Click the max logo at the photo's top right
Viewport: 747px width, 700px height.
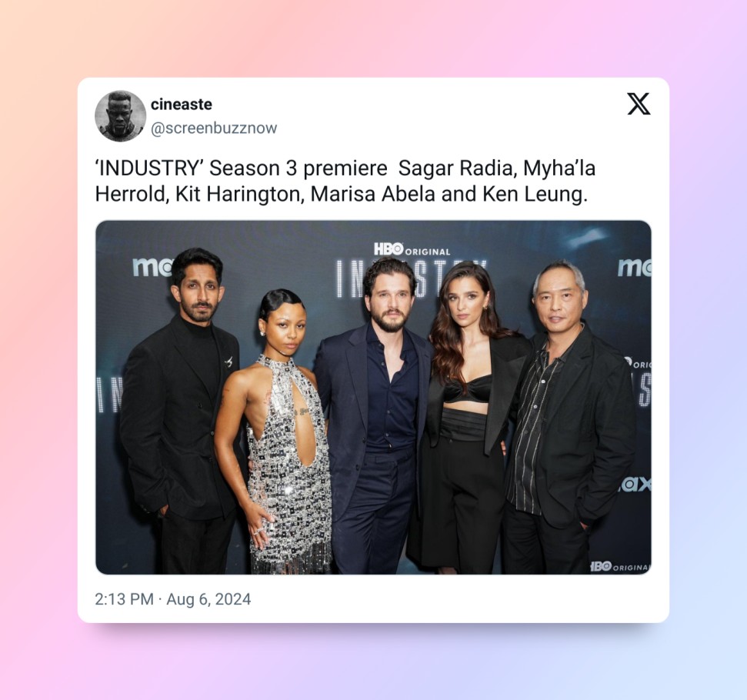634,268
